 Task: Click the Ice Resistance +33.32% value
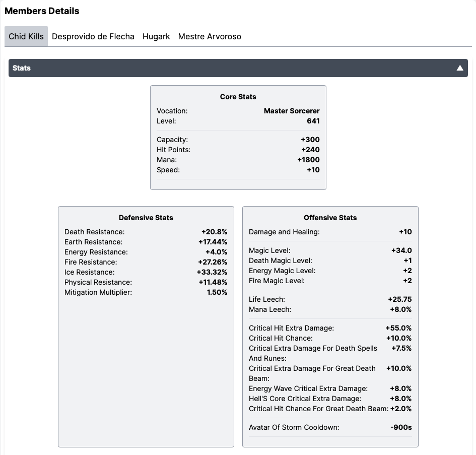click(214, 272)
